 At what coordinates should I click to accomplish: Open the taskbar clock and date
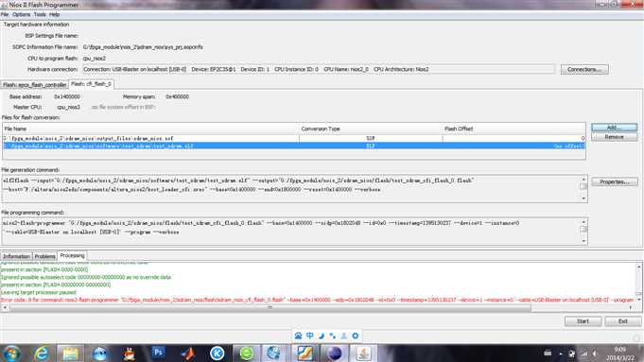620,353
